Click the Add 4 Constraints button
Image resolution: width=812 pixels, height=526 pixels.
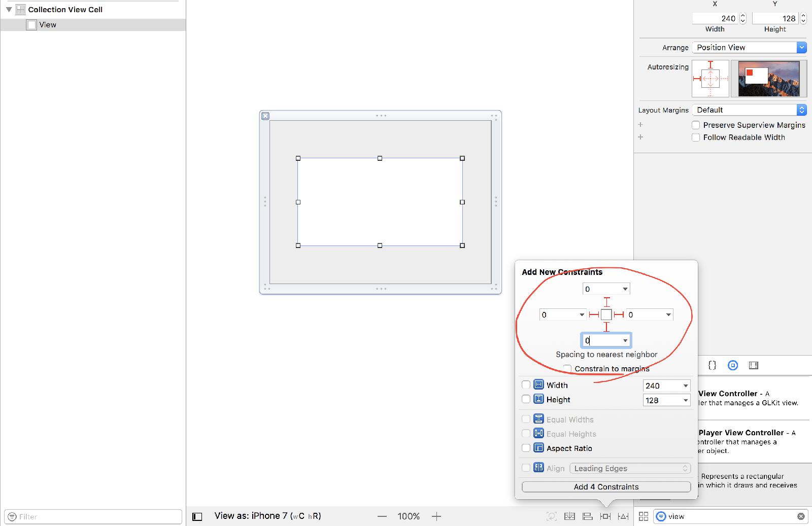(606, 487)
